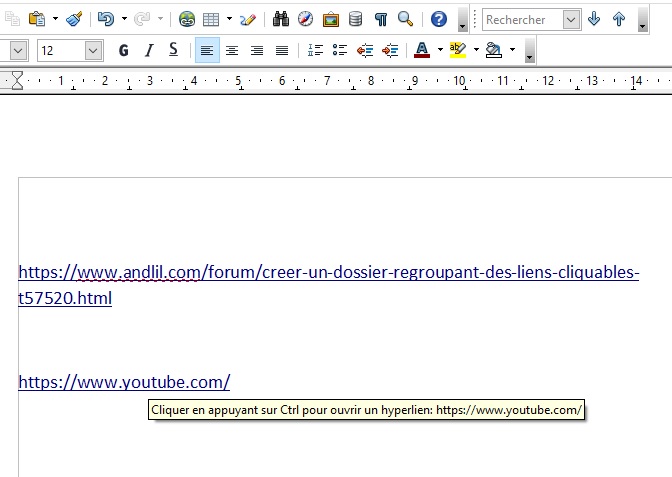Screen dimensions: 672x477
Task: Toggle italic with the I button
Action: point(149,50)
